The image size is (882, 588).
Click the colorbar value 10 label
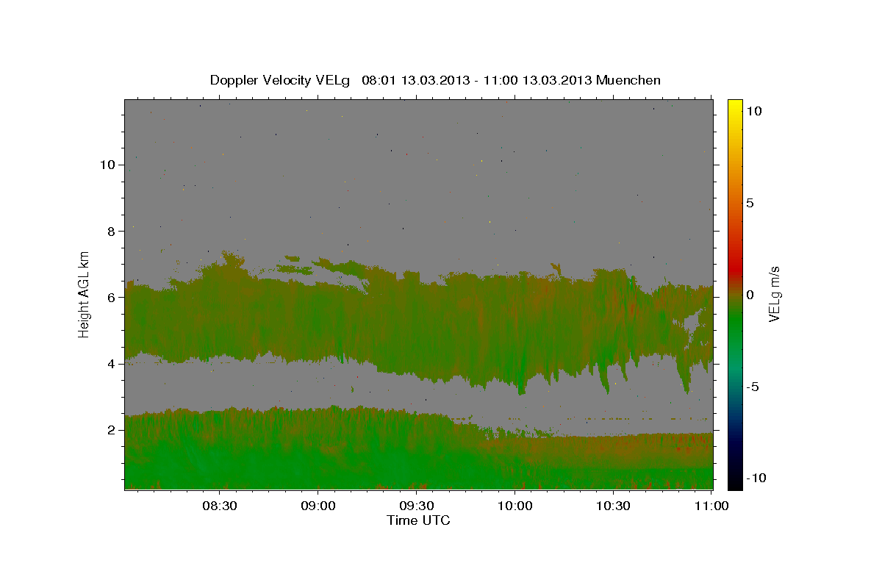(753, 111)
